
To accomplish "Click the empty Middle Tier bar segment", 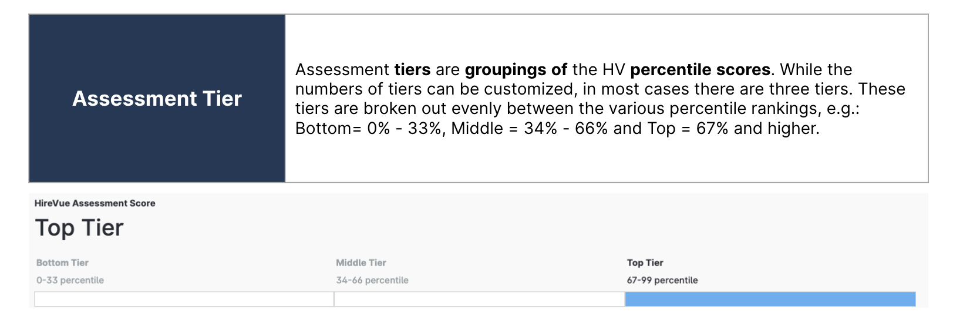I will 479,299.
